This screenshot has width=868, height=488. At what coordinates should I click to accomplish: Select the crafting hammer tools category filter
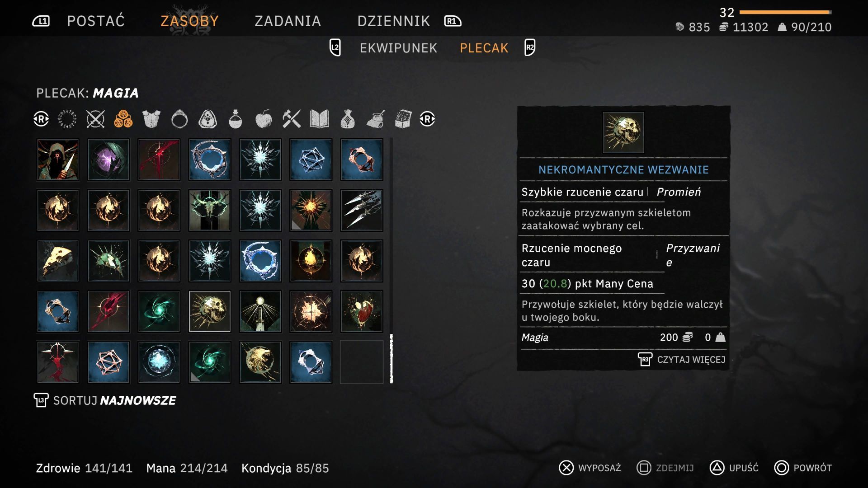click(x=292, y=119)
